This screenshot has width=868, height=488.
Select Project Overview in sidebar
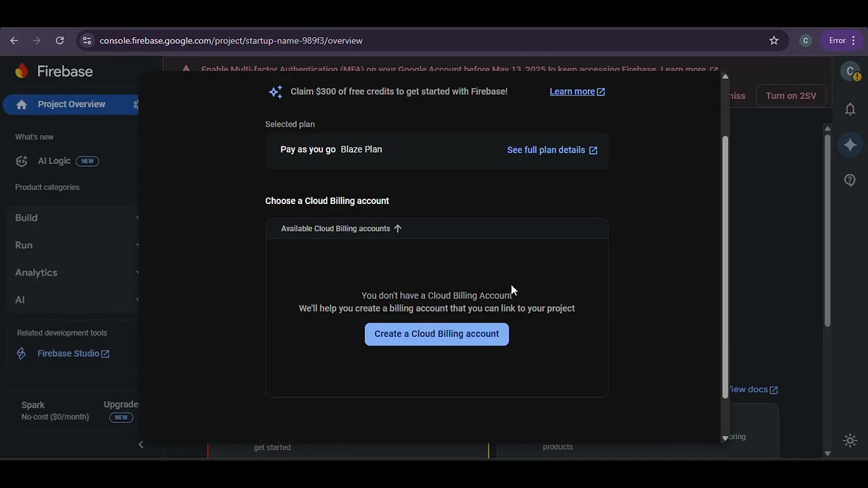tap(71, 104)
